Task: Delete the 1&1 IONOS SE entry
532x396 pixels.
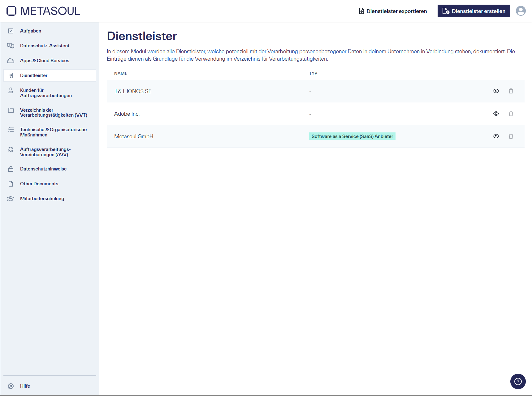Action: pos(511,91)
